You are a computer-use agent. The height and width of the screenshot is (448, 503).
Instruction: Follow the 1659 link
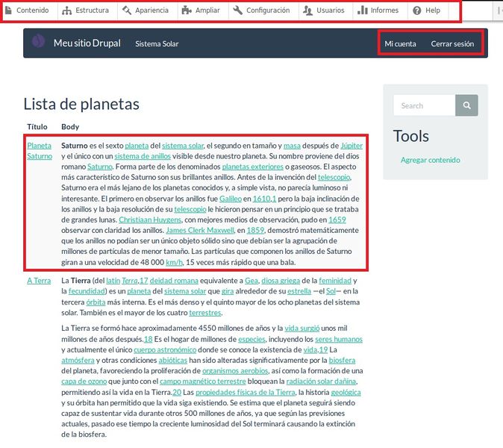(x=337, y=220)
